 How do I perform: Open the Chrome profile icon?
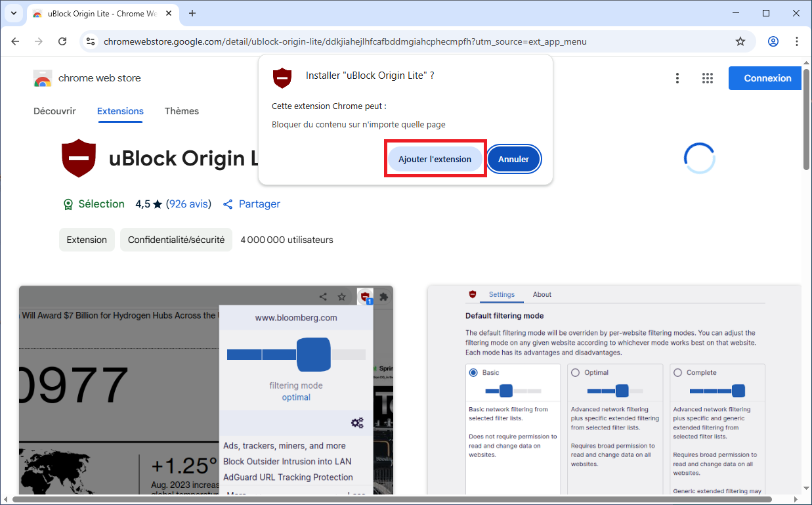[773, 41]
